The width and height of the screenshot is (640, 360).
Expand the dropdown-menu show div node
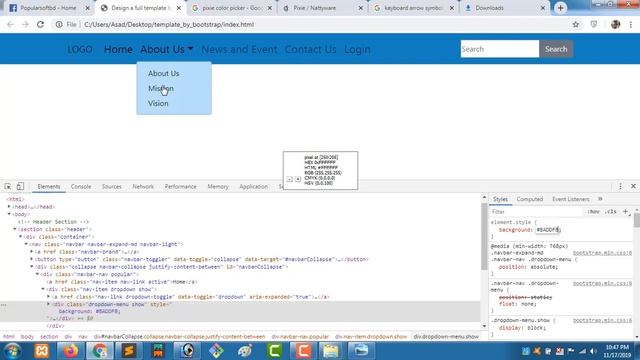tap(49, 304)
